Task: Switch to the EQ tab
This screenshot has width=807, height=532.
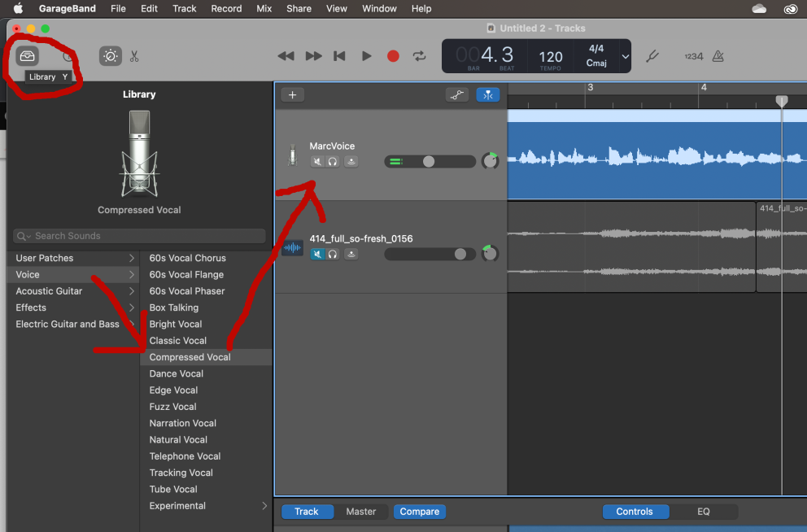Action: click(704, 512)
